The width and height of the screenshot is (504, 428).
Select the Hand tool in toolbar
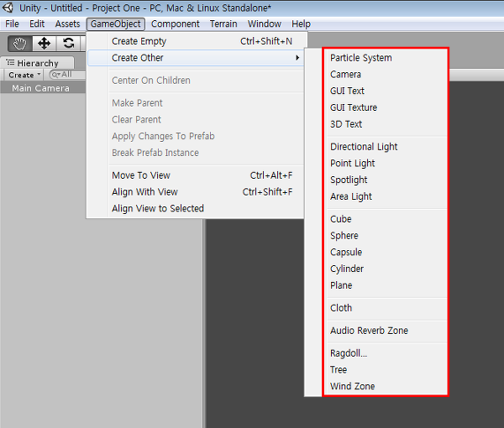pos(20,44)
